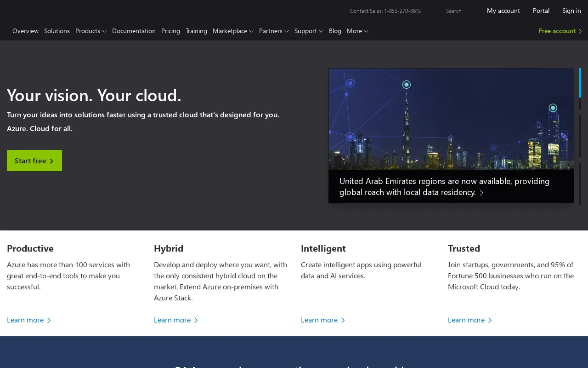
Task: Expand the Products dropdown menu
Action: [91, 31]
